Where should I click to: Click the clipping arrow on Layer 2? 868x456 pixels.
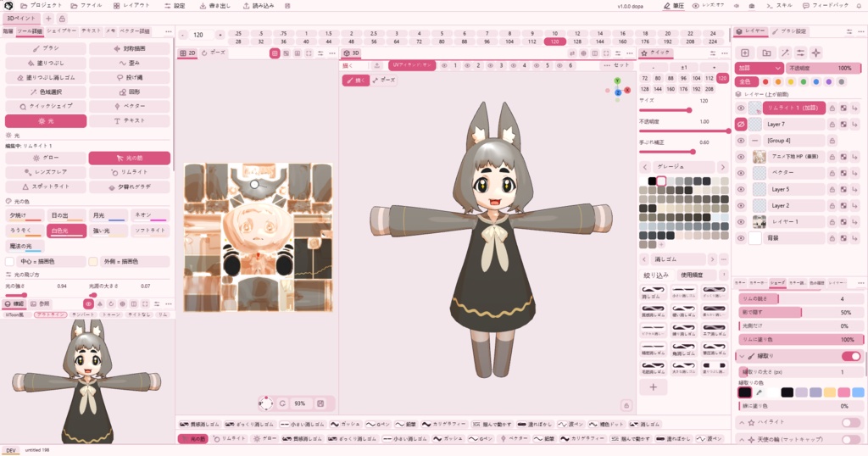click(x=855, y=205)
